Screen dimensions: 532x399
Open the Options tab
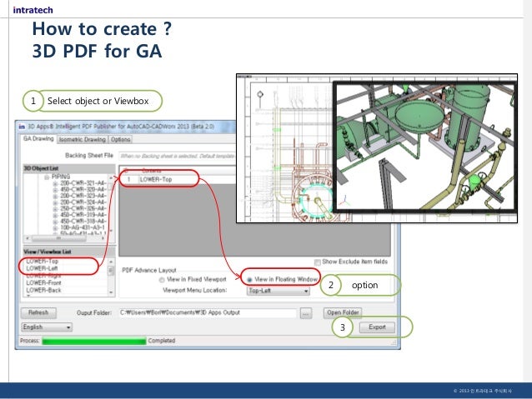tap(120, 139)
